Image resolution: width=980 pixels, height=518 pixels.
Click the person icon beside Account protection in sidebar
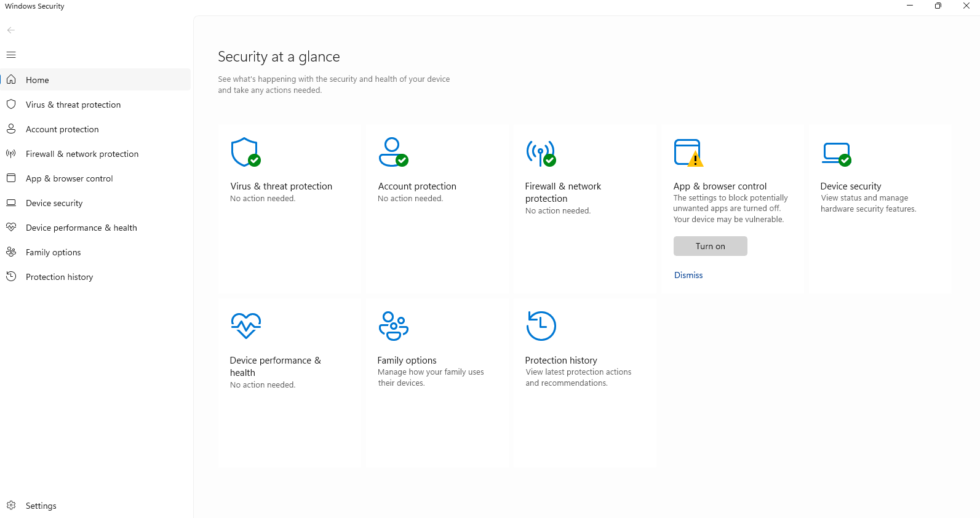click(11, 129)
